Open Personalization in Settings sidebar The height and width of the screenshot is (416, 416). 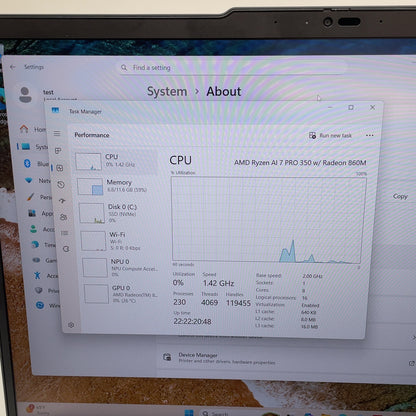coord(39,197)
